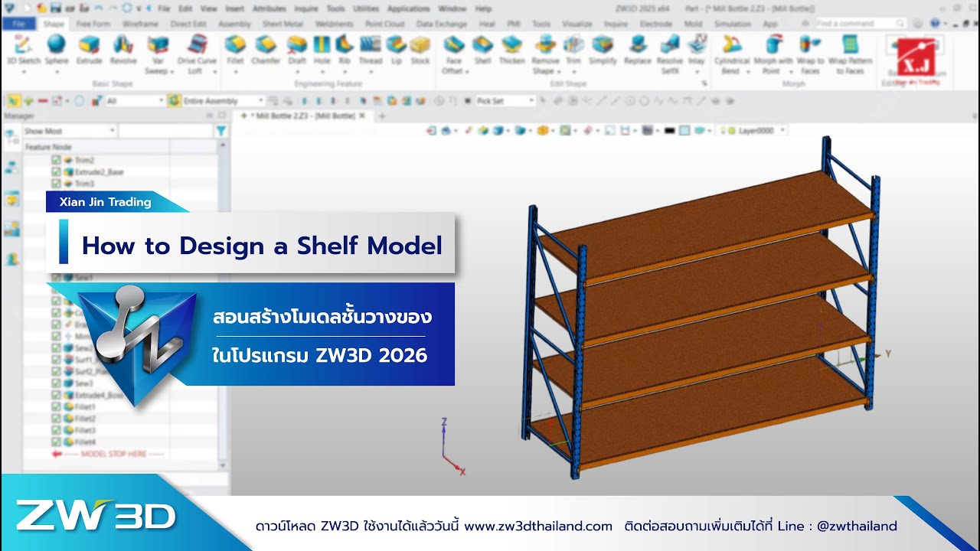The height and width of the screenshot is (551, 980).
Task: Select the Chamfer tool
Action: click(266, 51)
